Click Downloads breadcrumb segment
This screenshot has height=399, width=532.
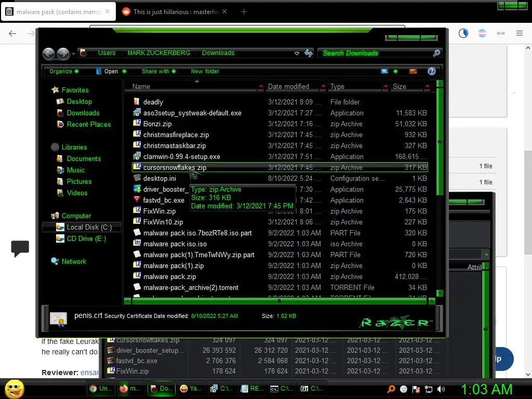218,53
